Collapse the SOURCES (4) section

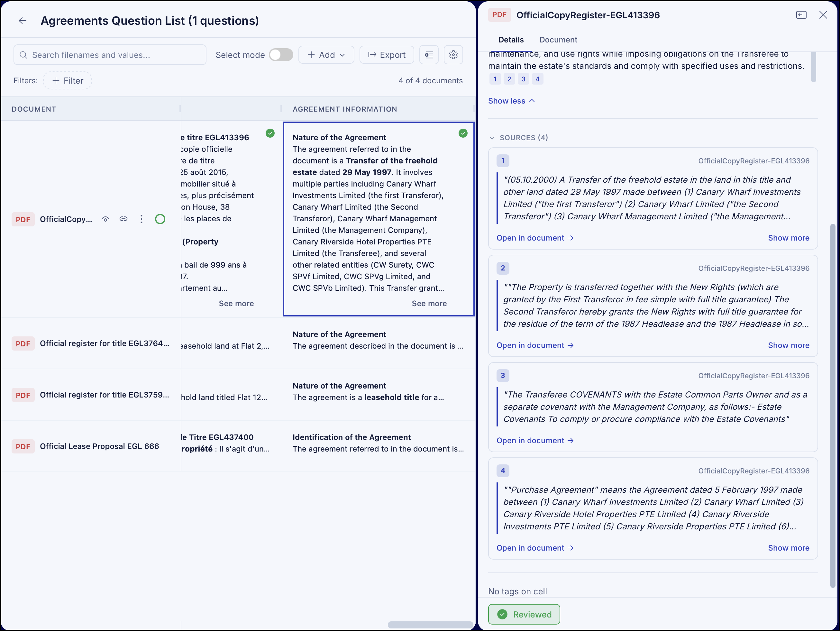click(x=518, y=138)
